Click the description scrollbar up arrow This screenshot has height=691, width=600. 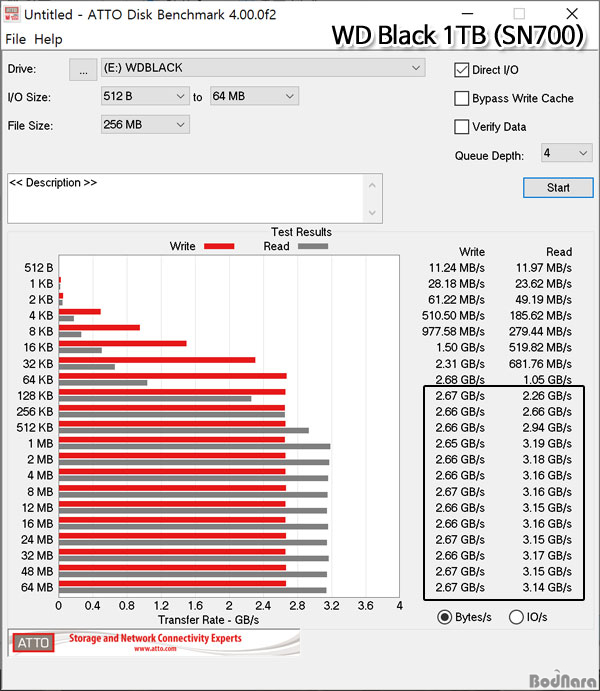click(372, 186)
